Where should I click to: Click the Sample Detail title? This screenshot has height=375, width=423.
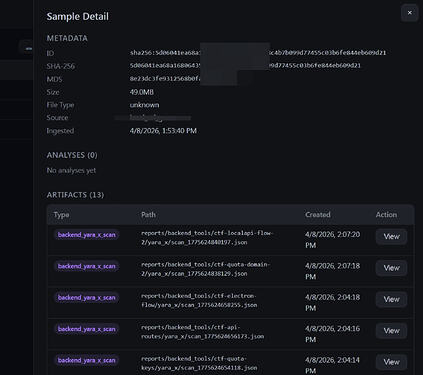pyautogui.click(x=78, y=16)
